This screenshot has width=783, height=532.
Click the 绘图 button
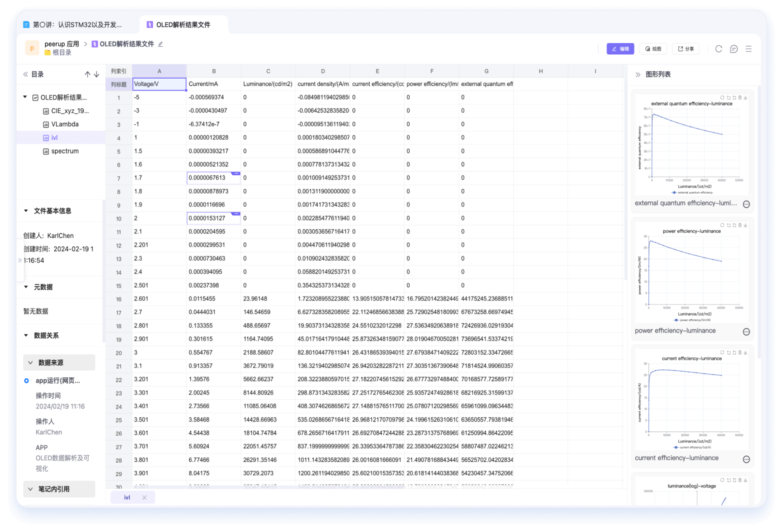(x=653, y=49)
